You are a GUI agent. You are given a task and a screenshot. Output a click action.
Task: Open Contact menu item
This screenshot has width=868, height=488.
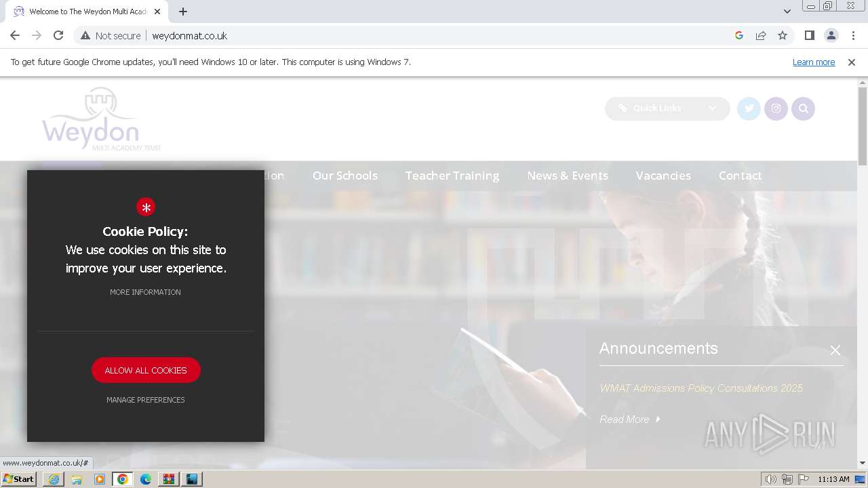[740, 176]
